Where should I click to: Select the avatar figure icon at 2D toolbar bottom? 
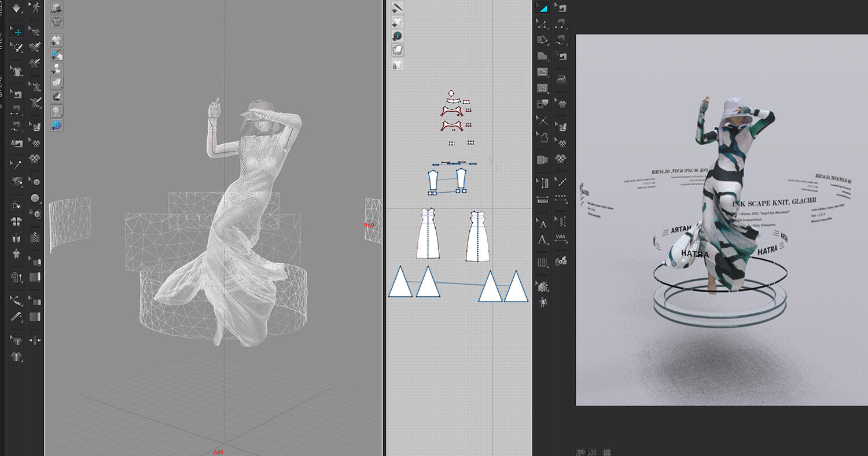[x=542, y=303]
